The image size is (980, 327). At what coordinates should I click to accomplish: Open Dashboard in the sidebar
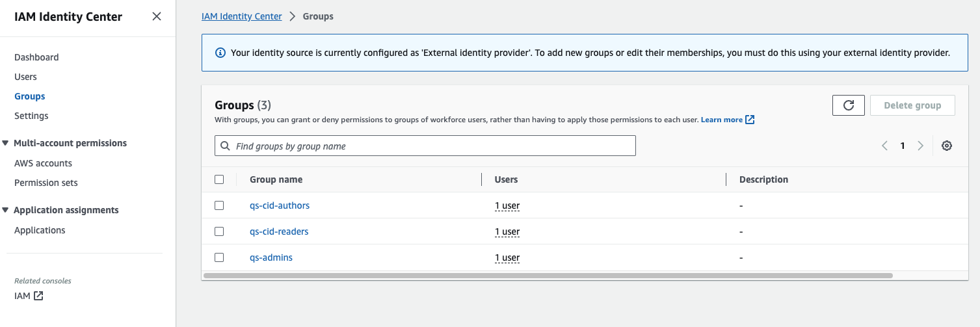36,57
